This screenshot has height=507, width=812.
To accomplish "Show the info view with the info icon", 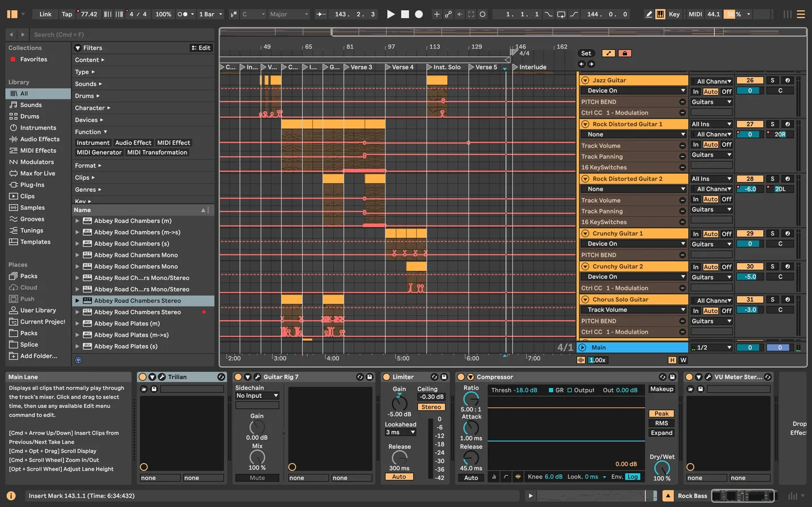I will point(11,496).
